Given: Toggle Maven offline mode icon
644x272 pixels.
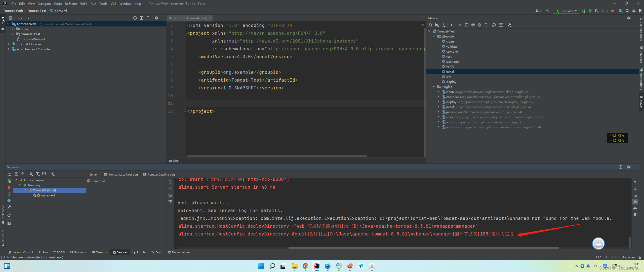Looking at the screenshot, I should tap(473, 25).
